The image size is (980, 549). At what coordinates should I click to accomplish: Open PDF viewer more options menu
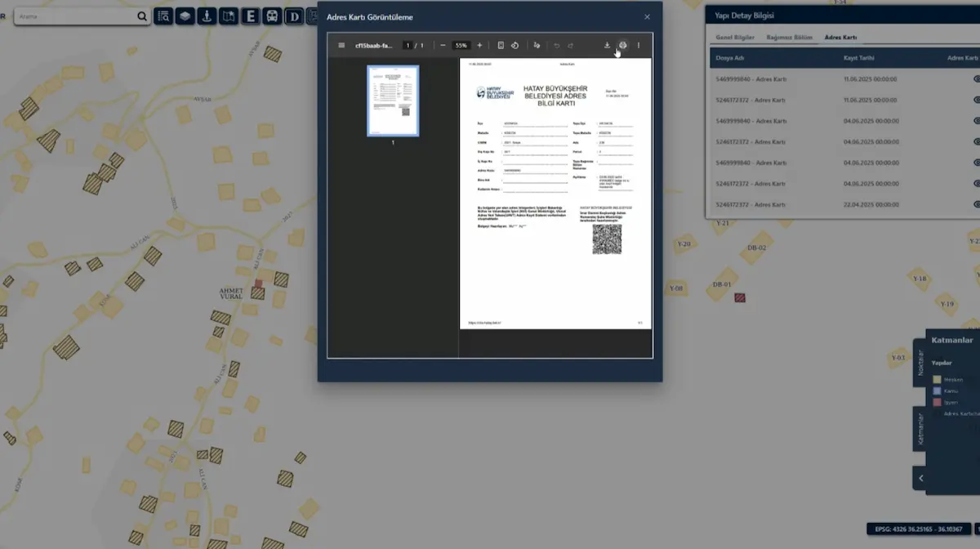click(x=639, y=46)
